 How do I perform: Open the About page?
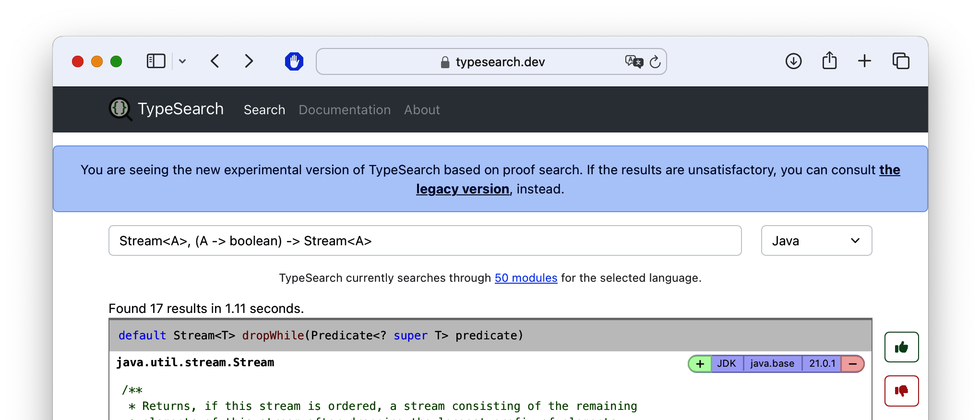click(x=421, y=110)
